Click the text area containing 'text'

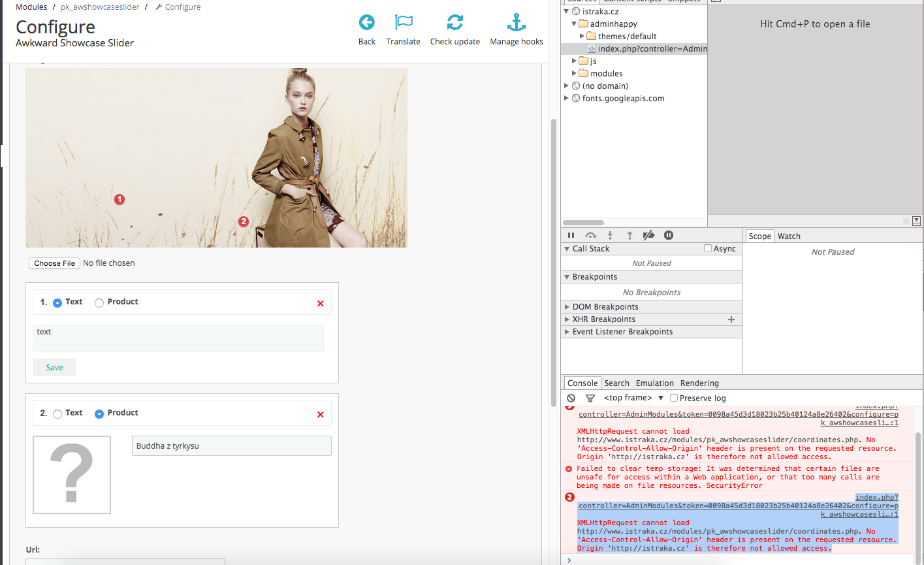tap(178, 338)
